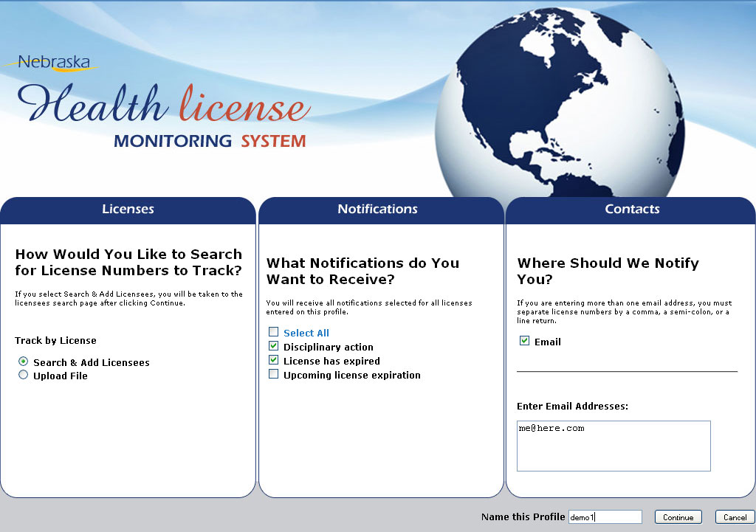Click inside the Enter Email Addresses box

click(x=613, y=446)
